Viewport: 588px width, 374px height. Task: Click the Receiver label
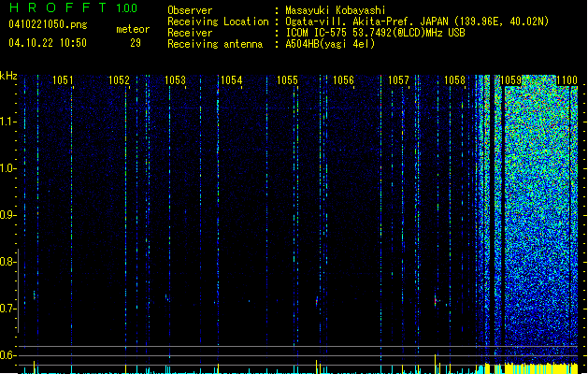[190, 33]
